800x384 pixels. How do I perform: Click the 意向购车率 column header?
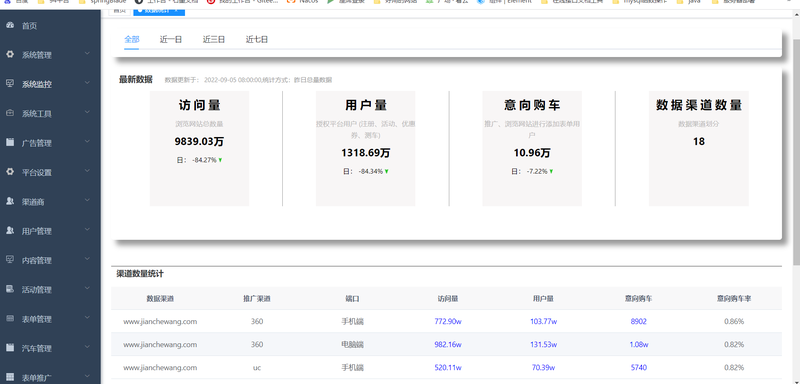click(x=734, y=299)
